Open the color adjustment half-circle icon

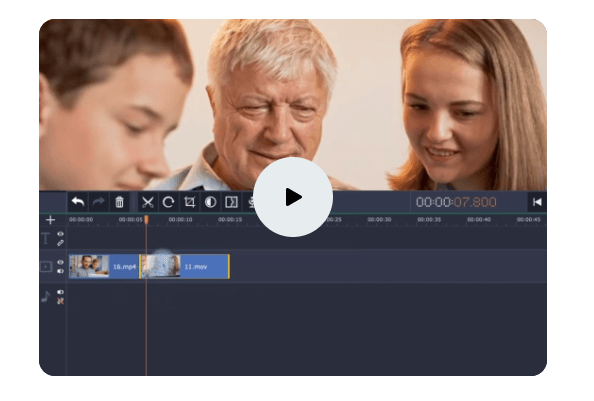pyautogui.click(x=211, y=202)
